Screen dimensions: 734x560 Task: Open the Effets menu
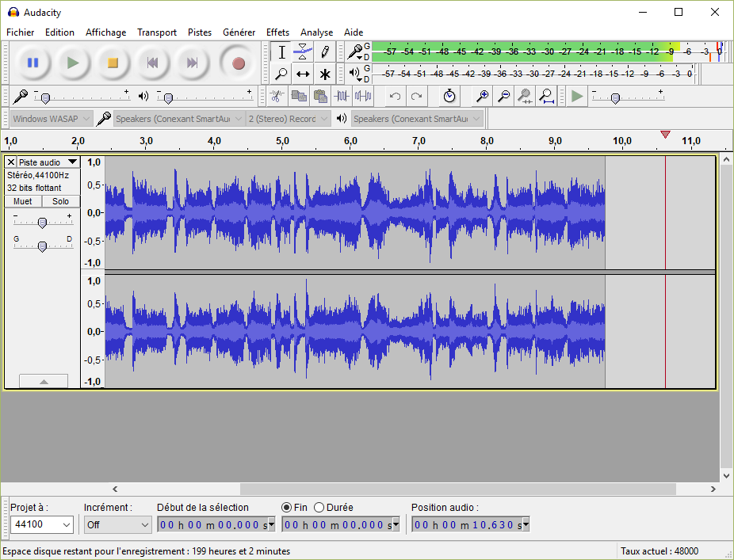pyautogui.click(x=277, y=32)
